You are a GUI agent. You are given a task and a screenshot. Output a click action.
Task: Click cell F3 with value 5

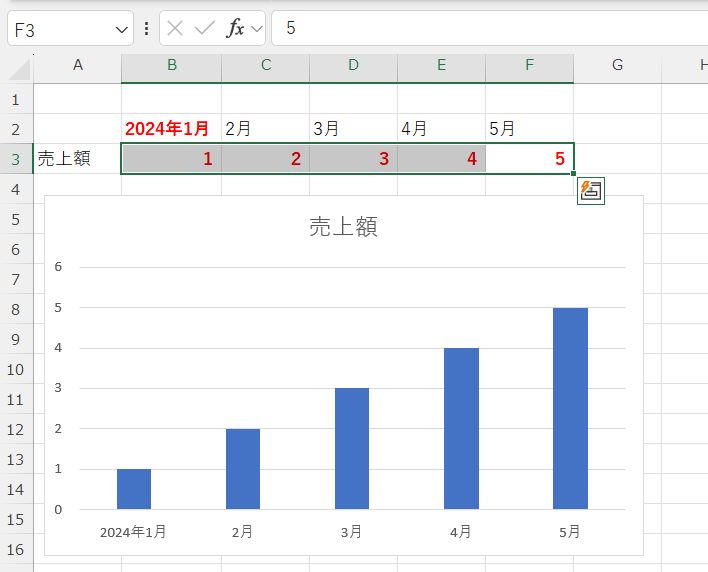(x=530, y=159)
